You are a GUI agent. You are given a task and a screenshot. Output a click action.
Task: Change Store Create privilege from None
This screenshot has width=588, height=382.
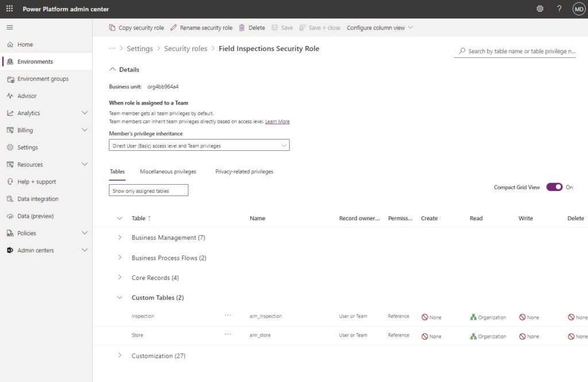(431, 336)
